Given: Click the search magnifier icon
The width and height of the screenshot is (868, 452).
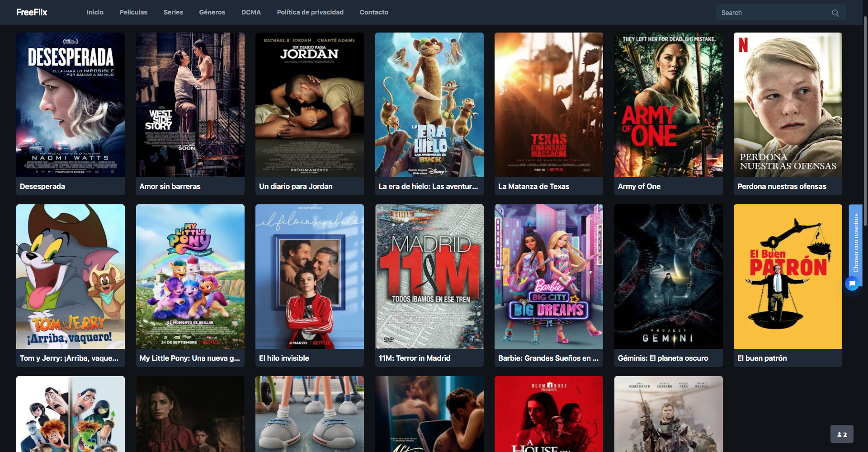Looking at the screenshot, I should coord(835,13).
